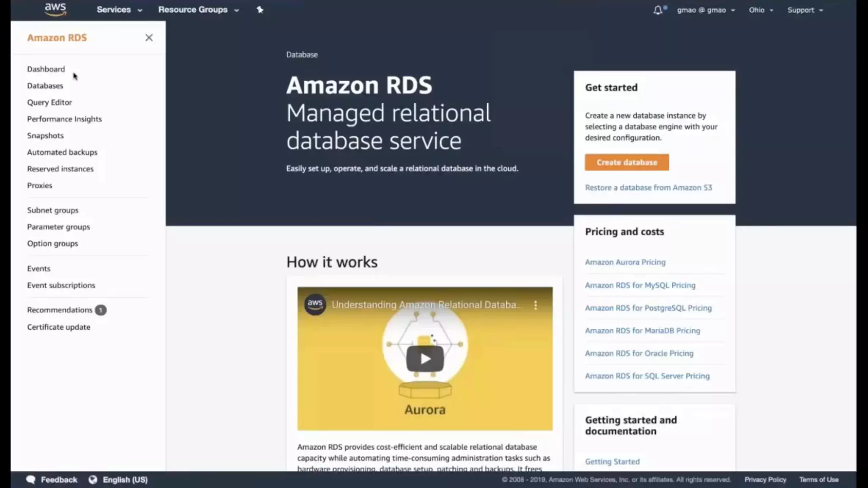
Task: Open Performance Insights in sidebar
Action: (64, 119)
